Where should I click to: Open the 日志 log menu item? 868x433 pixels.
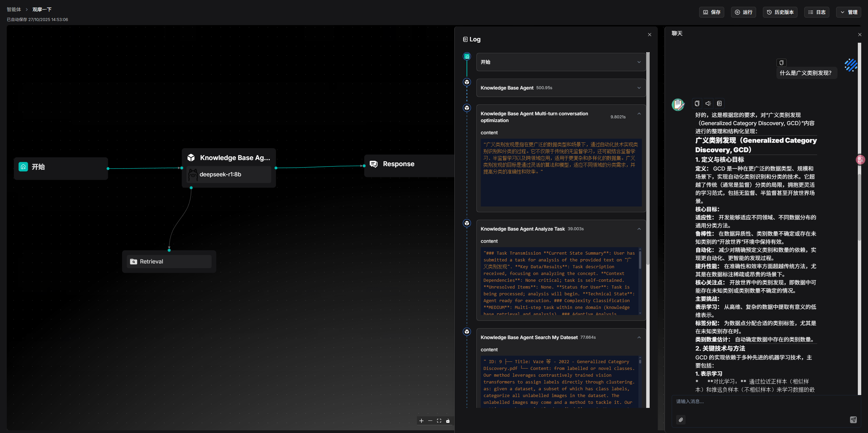[x=816, y=12]
